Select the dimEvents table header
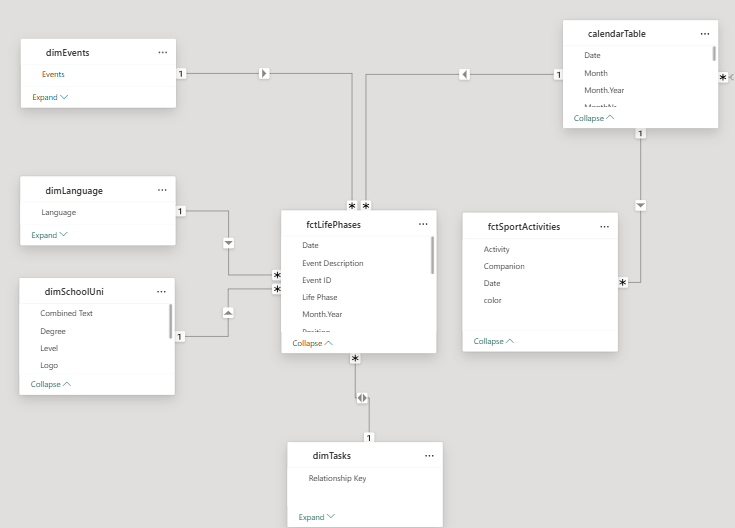 coord(98,53)
